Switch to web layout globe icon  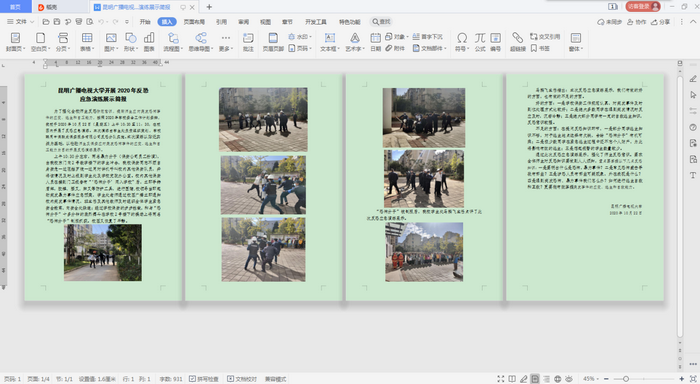[x=558, y=379]
